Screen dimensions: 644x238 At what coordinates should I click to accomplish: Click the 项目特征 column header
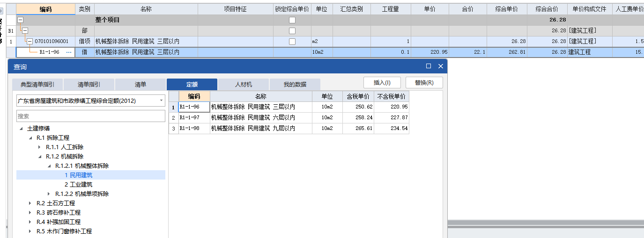tap(236, 9)
